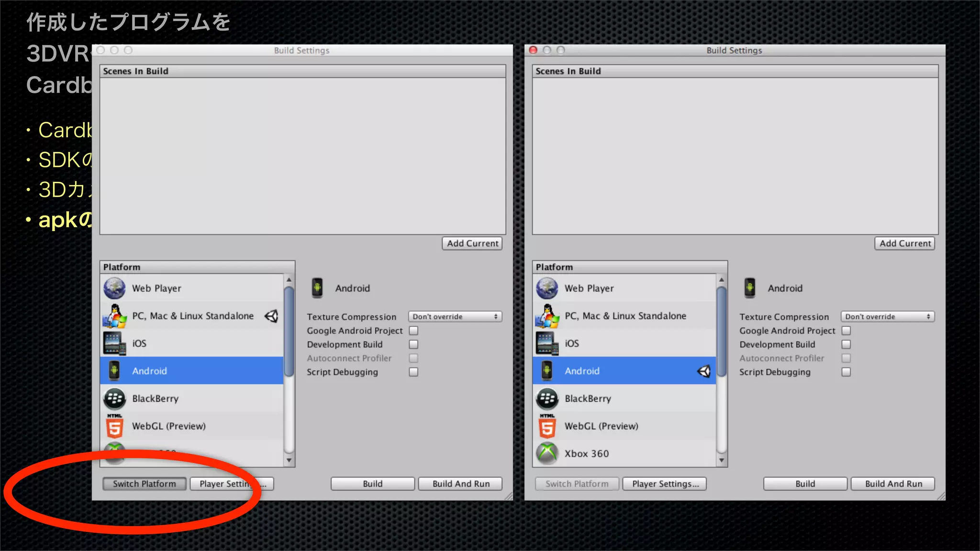Screen dimensions: 980x551
Task: Click scroll down arrow of left platform list
Action: click(x=289, y=461)
